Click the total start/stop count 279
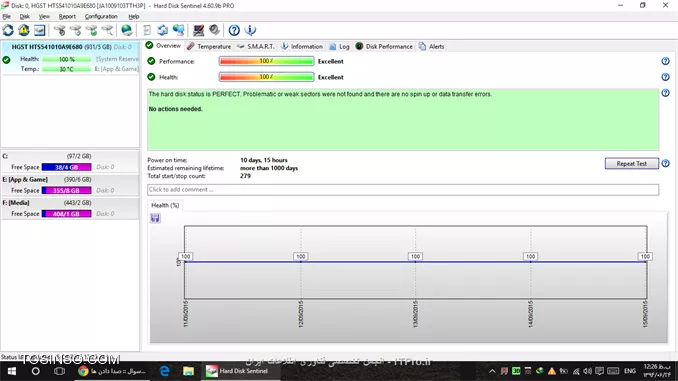678x381 pixels. click(245, 176)
